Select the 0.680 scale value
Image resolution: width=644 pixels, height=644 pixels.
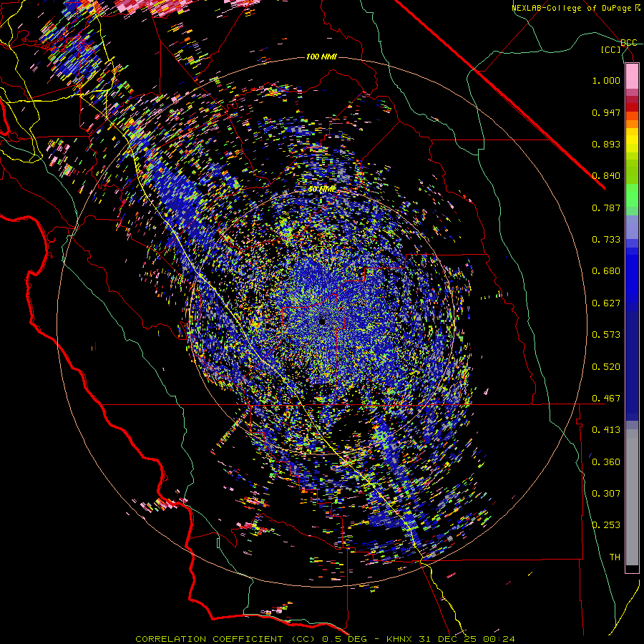coord(606,271)
